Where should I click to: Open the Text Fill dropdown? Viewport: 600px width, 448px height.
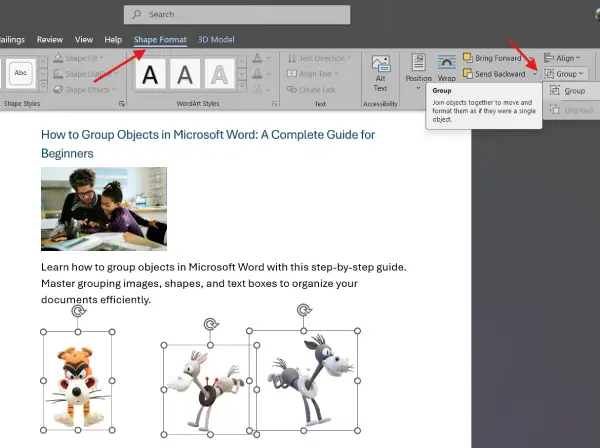click(x=262, y=58)
